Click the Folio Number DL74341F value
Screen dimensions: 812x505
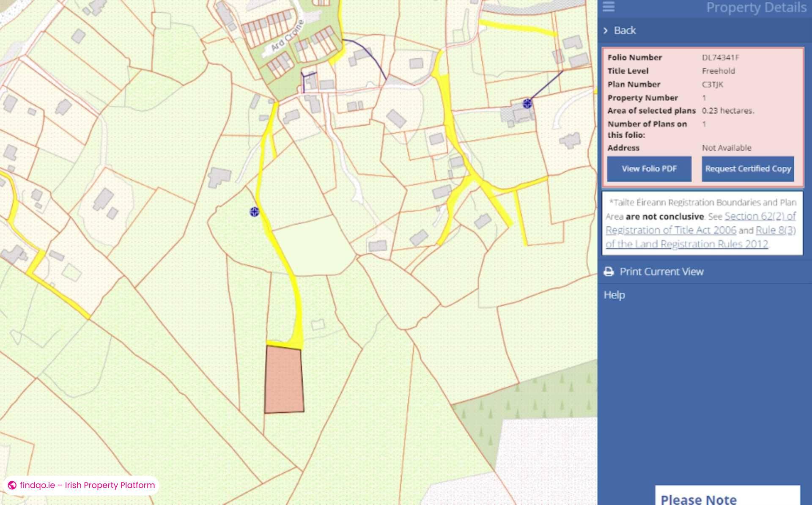(x=721, y=58)
